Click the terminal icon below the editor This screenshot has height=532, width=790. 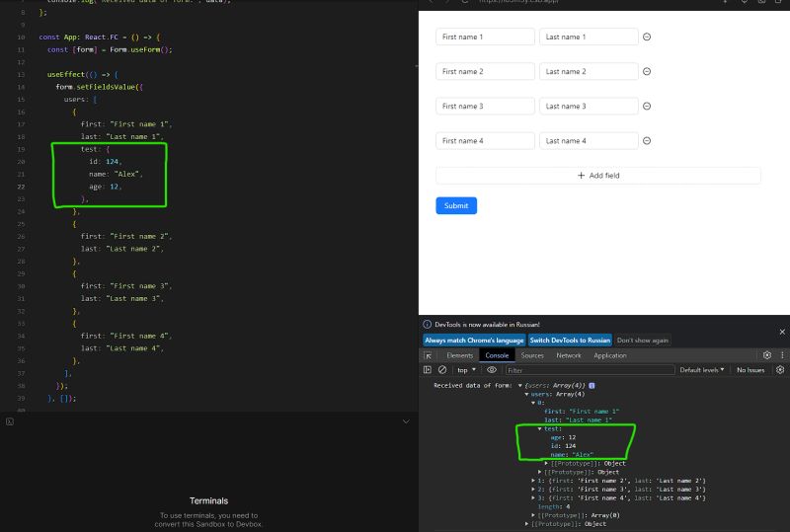pos(10,421)
